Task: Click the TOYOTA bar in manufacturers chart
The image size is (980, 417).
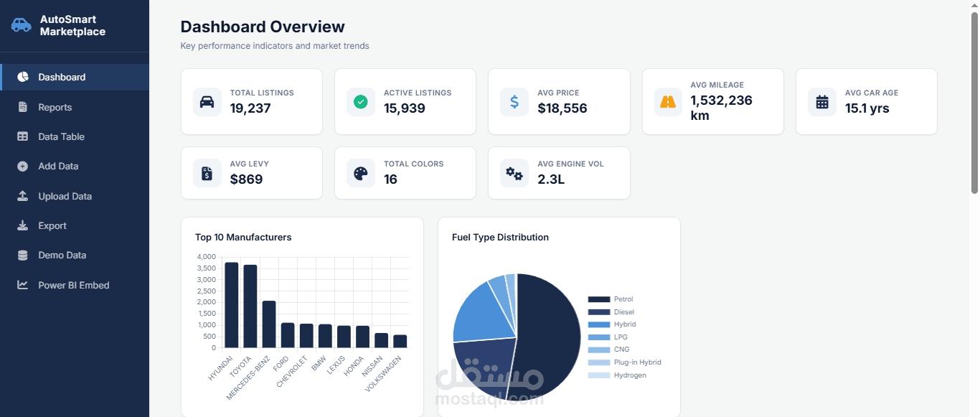Action: tap(250, 306)
